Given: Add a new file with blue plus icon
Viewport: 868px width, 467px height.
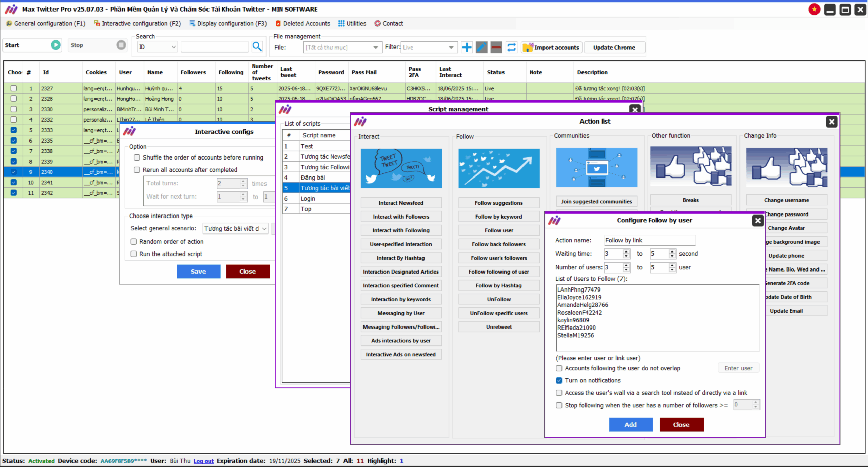Looking at the screenshot, I should pyautogui.click(x=467, y=47).
